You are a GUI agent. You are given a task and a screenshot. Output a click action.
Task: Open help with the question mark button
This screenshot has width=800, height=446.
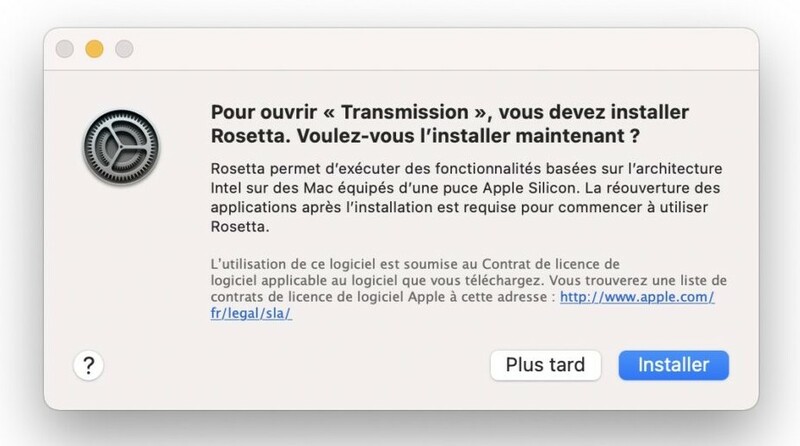tap(89, 366)
